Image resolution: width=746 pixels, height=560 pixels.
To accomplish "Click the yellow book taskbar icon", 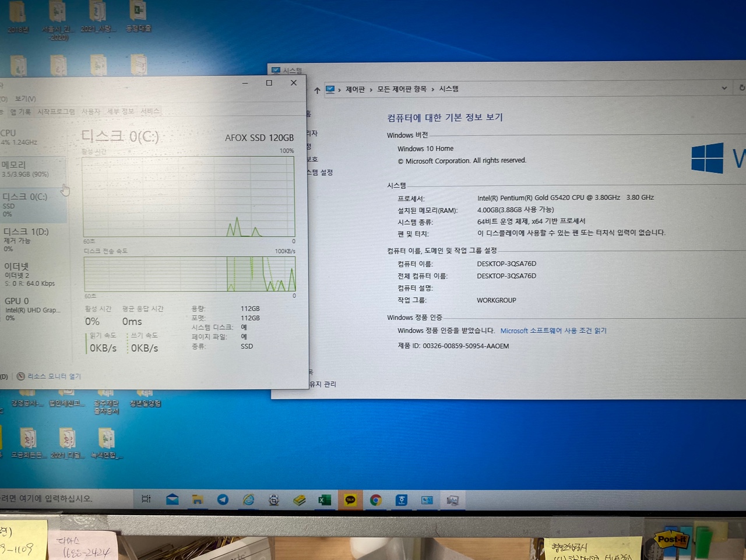I will [300, 500].
